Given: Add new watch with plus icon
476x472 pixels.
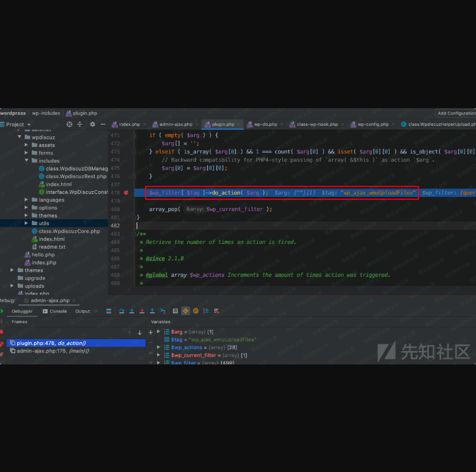Looking at the screenshot, I should (151, 332).
